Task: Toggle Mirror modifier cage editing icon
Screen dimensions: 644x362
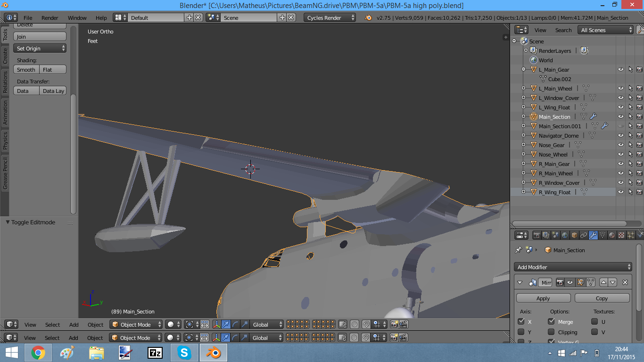Action: tap(590, 282)
